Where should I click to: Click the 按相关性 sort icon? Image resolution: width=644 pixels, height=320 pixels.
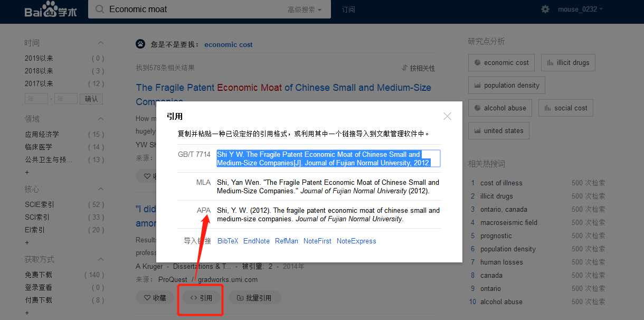pyautogui.click(x=404, y=68)
